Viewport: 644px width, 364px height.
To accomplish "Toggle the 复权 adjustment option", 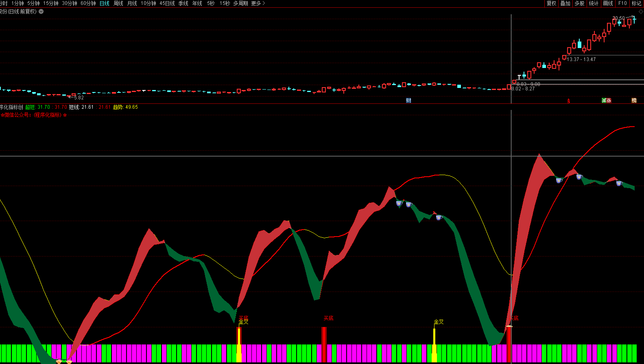I will [551, 3].
